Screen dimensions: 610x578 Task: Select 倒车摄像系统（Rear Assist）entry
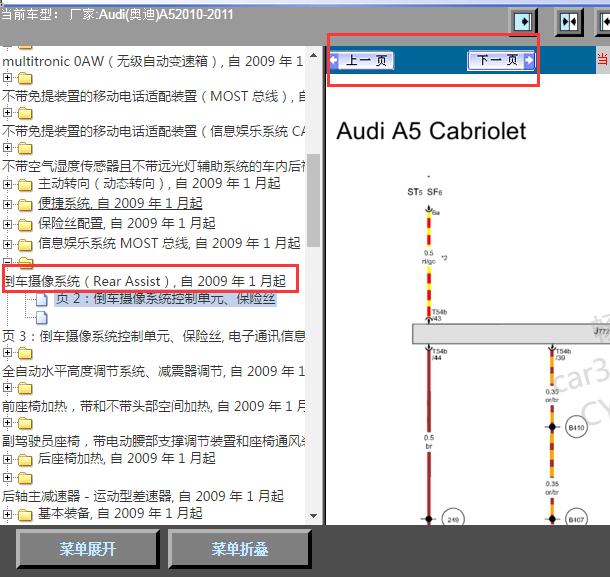point(145,281)
